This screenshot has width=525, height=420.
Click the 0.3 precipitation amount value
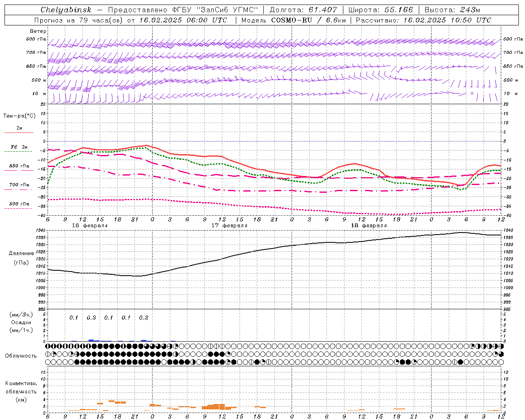point(91,317)
